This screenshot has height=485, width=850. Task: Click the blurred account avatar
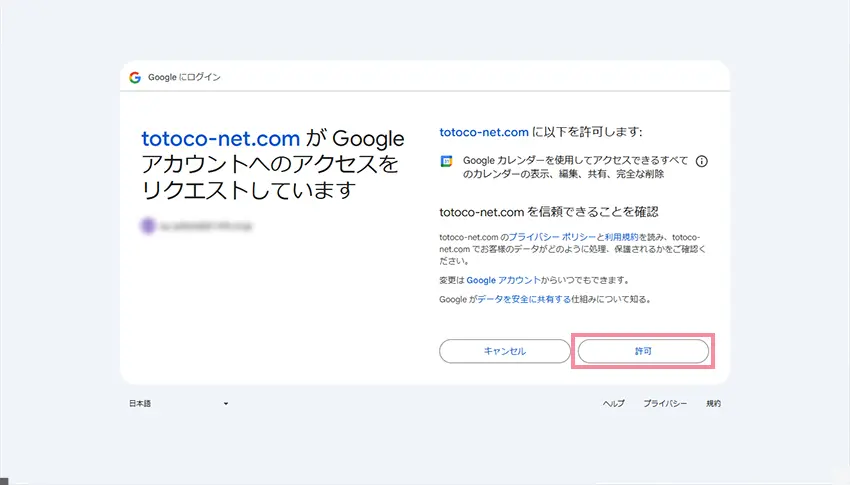[x=148, y=226]
